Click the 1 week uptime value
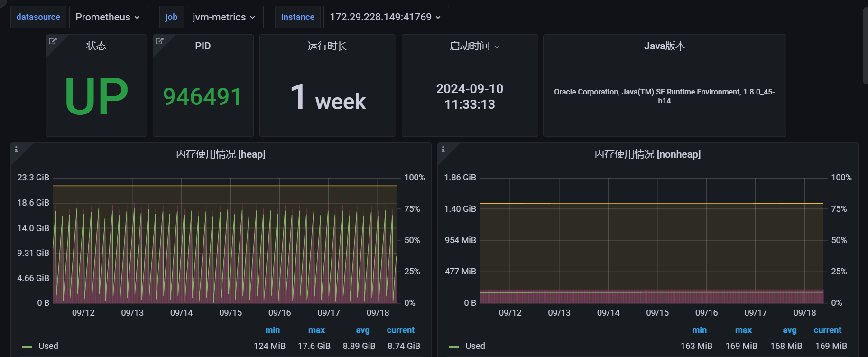This screenshot has height=357, width=868. [328, 97]
